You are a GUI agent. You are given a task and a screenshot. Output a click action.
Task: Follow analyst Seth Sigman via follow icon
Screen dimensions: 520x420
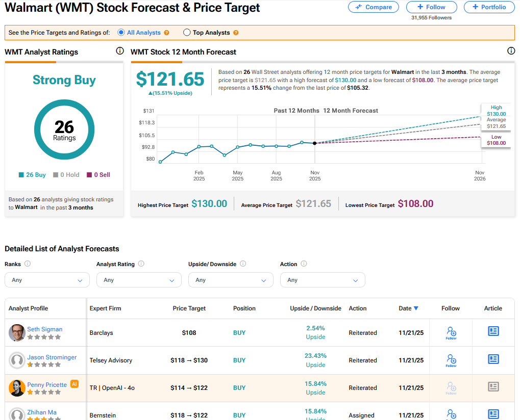(451, 332)
